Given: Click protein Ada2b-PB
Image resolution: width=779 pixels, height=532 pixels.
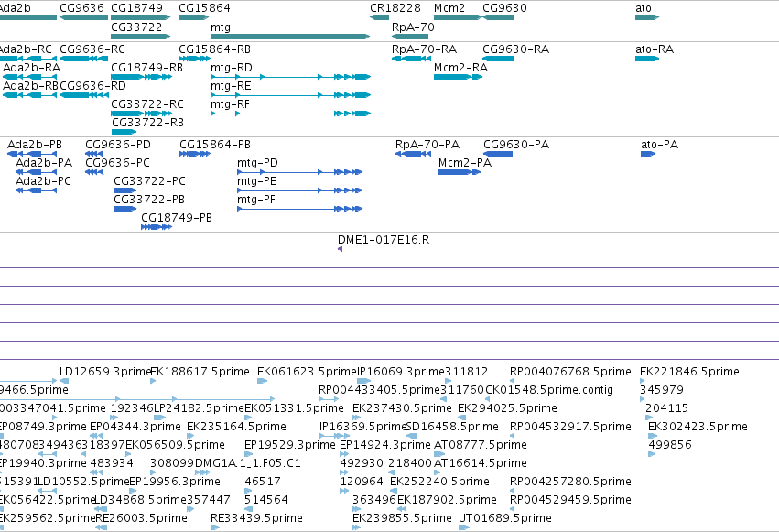Looking at the screenshot, I should click(x=32, y=154).
